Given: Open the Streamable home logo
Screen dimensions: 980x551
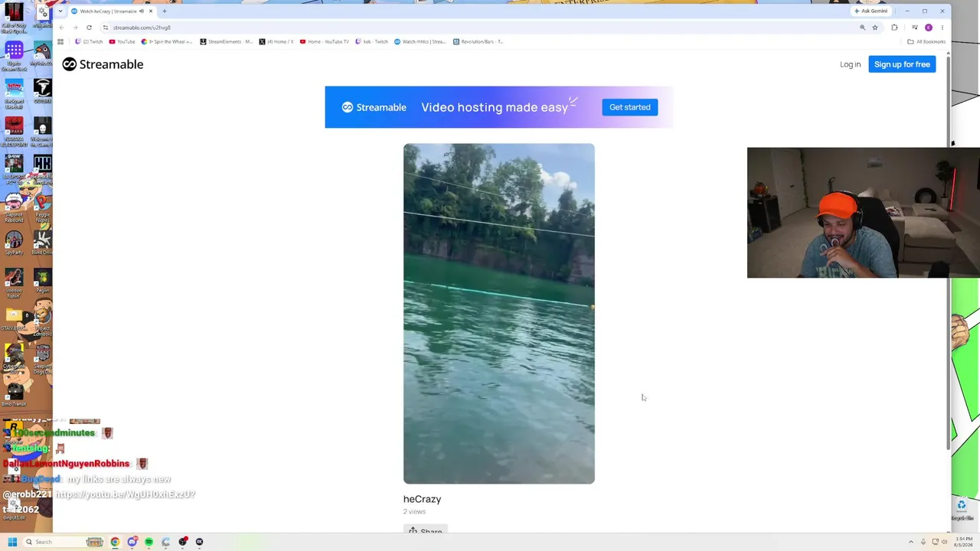Looking at the screenshot, I should tap(103, 64).
